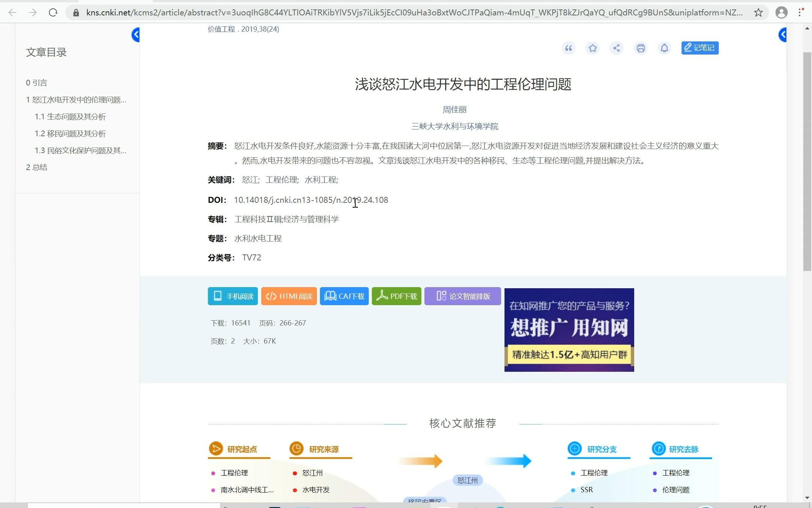Screen dimensions: 812x508
Task: Click the 下载：16541 count text
Action: [x=230, y=323]
